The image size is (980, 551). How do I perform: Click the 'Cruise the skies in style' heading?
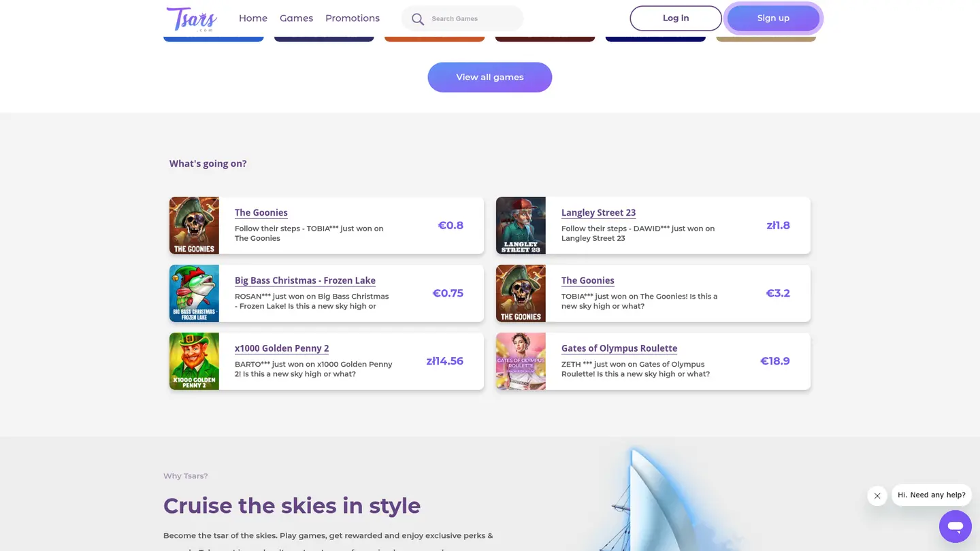[x=292, y=506]
